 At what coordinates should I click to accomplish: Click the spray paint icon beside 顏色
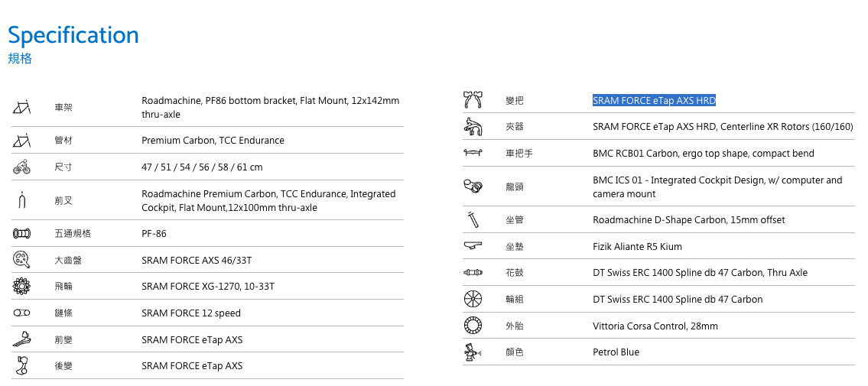[473, 352]
